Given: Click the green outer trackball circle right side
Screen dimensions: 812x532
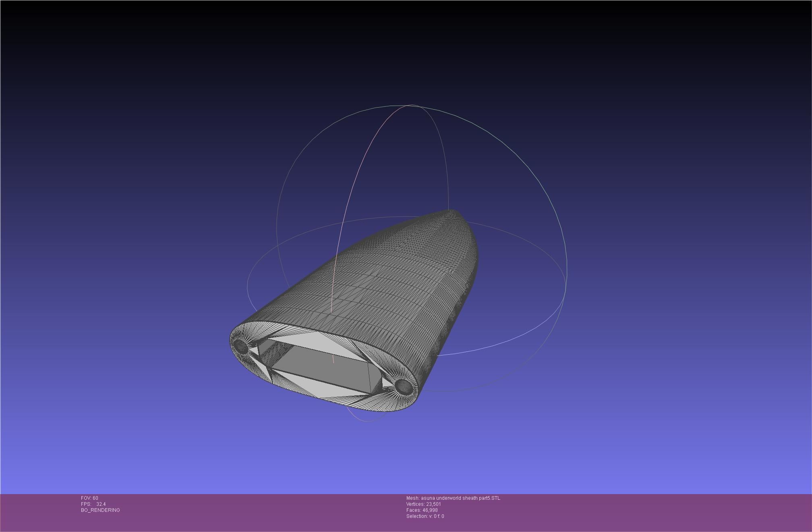Looking at the screenshot, I should (567, 258).
